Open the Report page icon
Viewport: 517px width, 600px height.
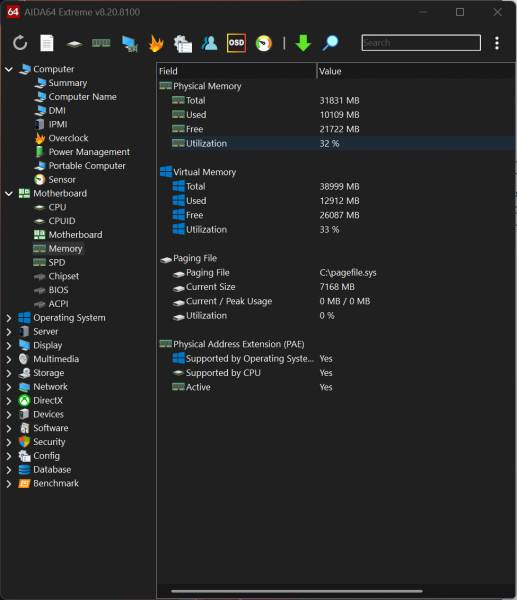click(47, 43)
